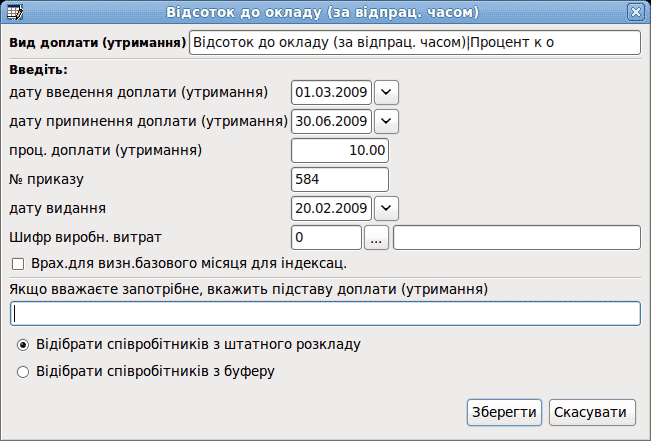Image resolution: width=651 pixels, height=441 pixels.
Task: Focus the Вид доплати (утримання) text field
Action: click(415, 42)
